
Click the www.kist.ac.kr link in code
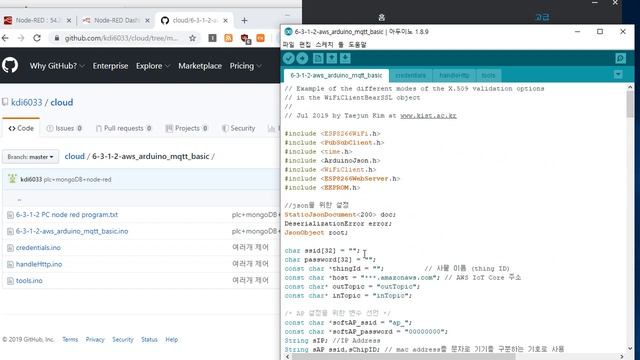(428, 116)
